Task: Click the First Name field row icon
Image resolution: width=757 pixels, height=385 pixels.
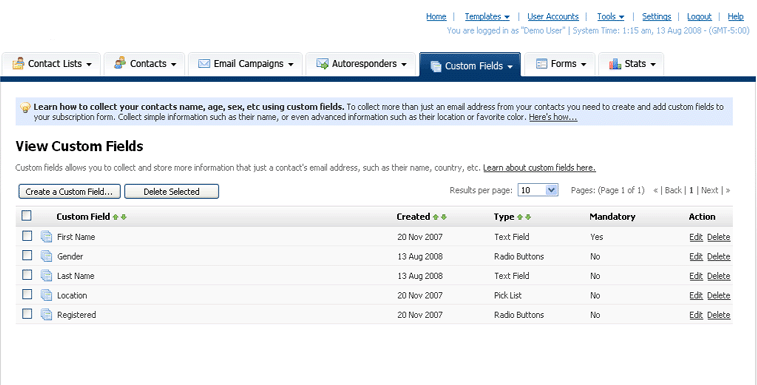Action: [x=46, y=237]
